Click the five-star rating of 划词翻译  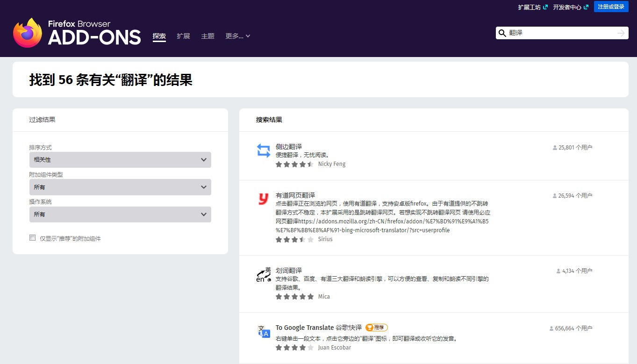pyautogui.click(x=294, y=296)
